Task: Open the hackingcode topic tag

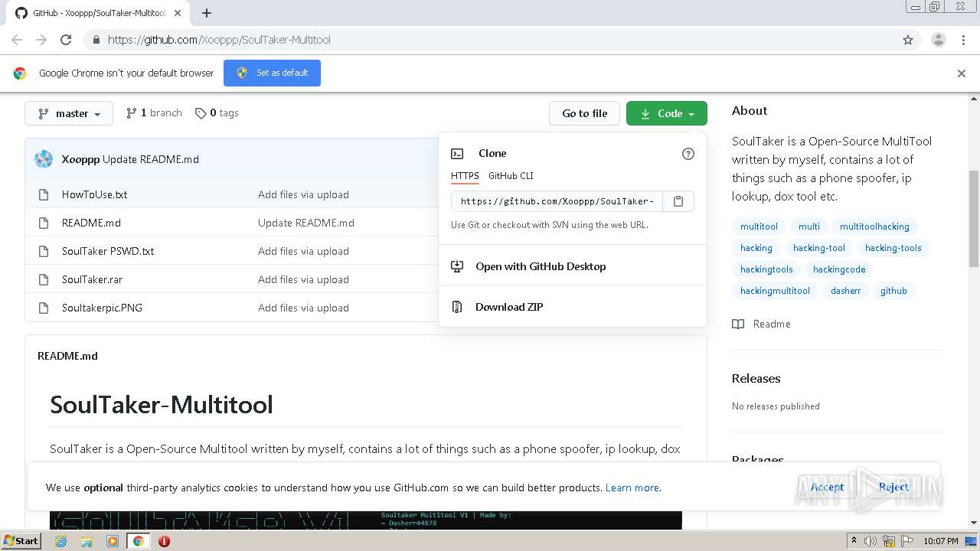Action: (839, 269)
